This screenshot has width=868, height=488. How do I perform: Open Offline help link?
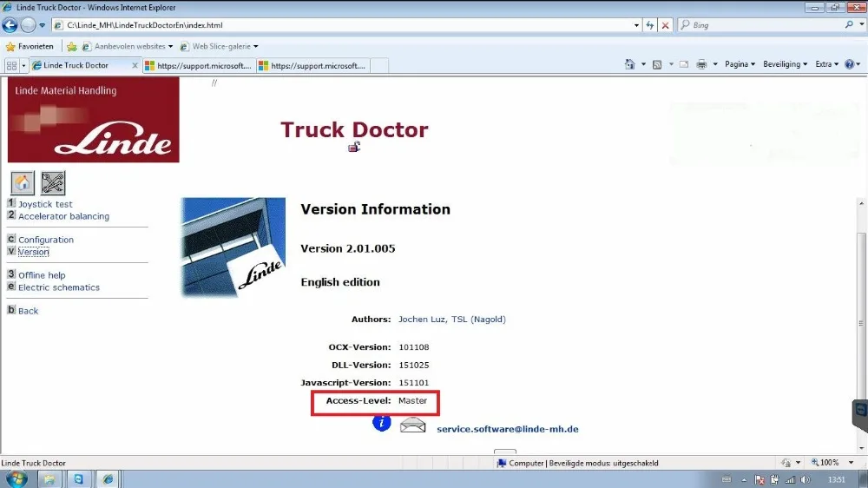coord(42,275)
